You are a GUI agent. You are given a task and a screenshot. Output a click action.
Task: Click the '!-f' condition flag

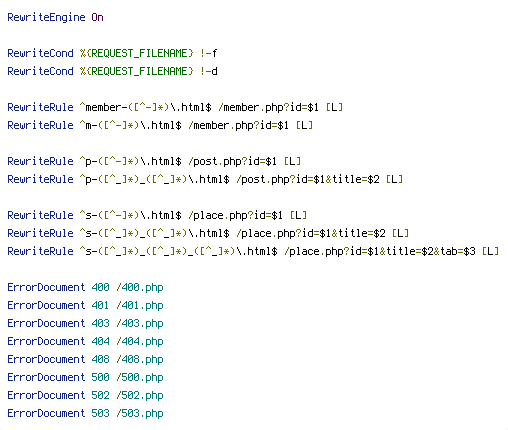[x=209, y=53]
